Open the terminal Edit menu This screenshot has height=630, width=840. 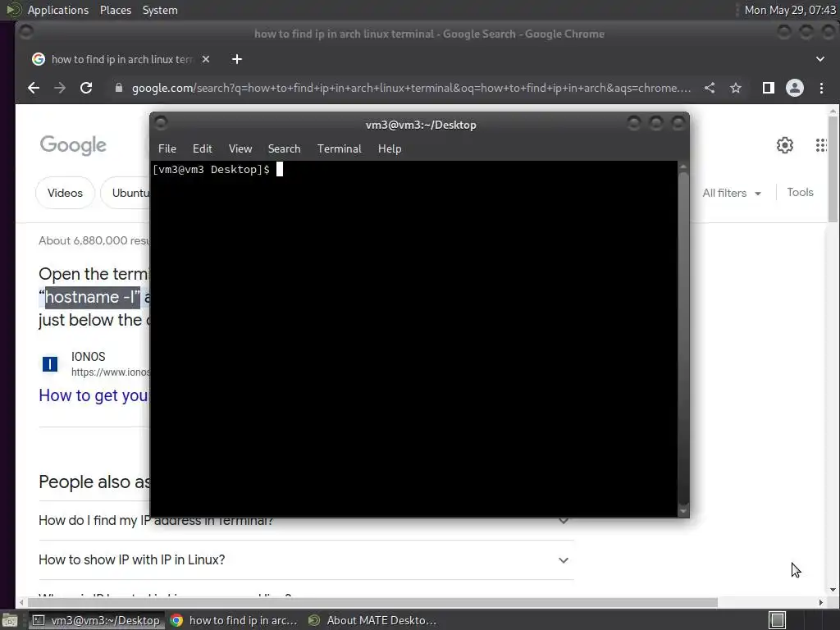tap(203, 149)
